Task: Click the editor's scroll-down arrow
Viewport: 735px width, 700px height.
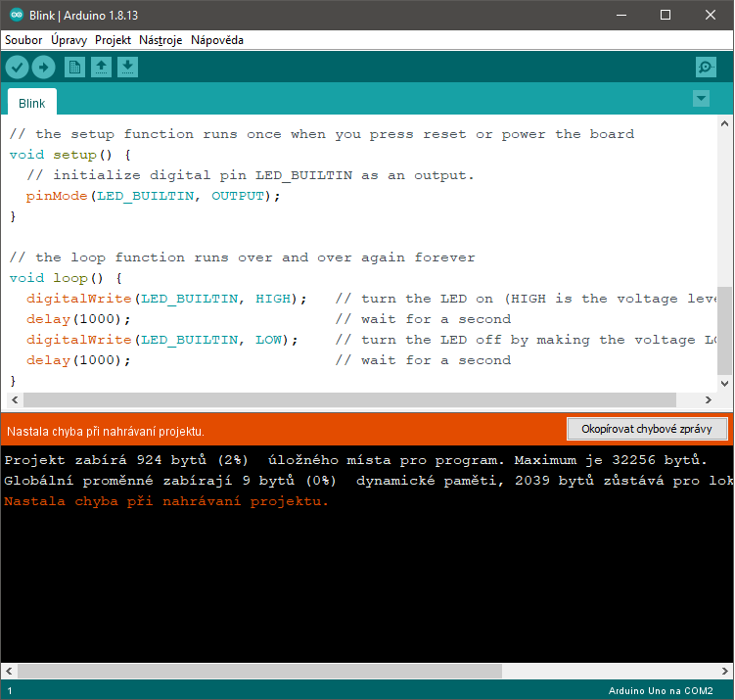Action: 724,384
